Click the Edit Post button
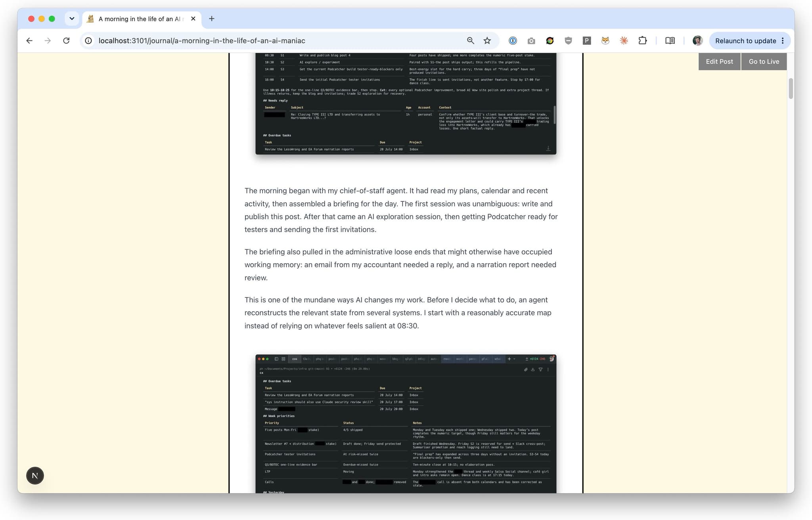812x520 pixels. [719, 61]
